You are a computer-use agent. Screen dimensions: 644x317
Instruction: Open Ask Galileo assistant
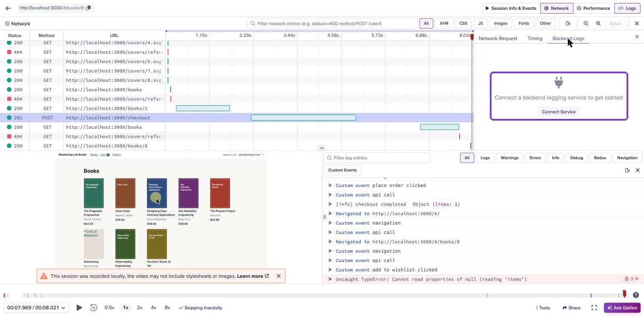[x=622, y=308]
